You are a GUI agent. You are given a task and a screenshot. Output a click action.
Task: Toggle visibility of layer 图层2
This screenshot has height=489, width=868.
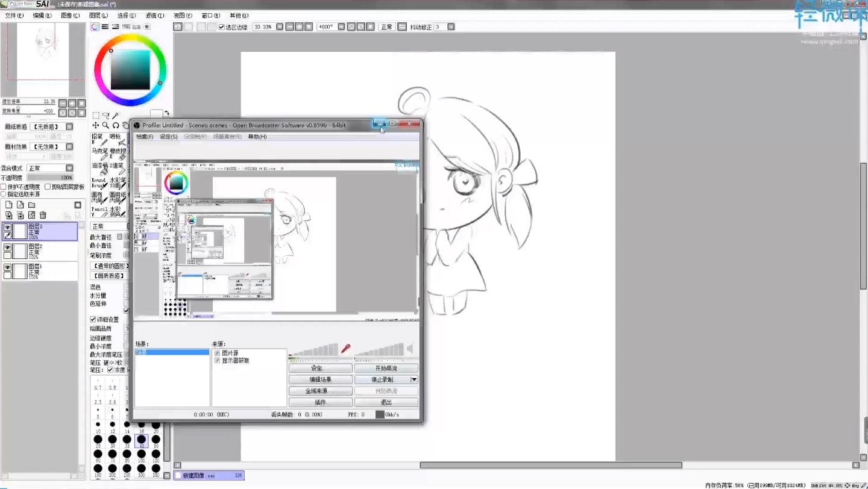coord(8,248)
